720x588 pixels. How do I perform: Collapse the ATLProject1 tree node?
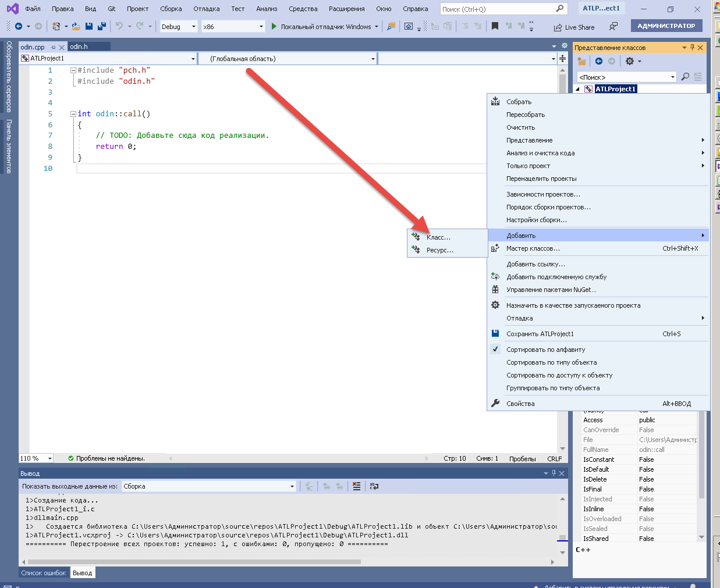(577, 89)
